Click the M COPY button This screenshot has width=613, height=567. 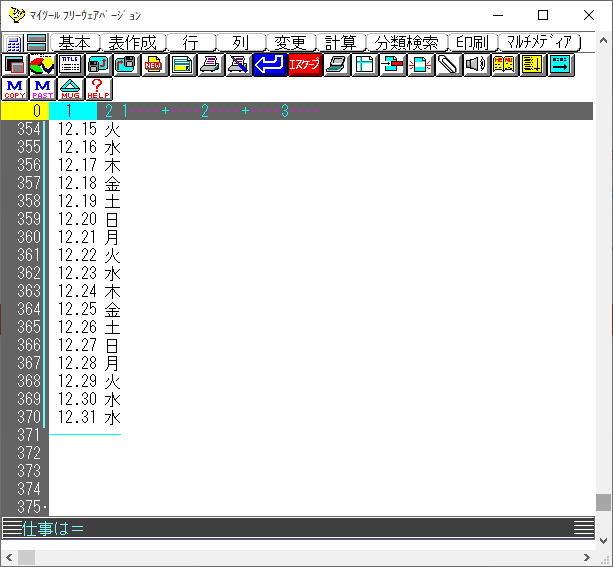pos(15,89)
